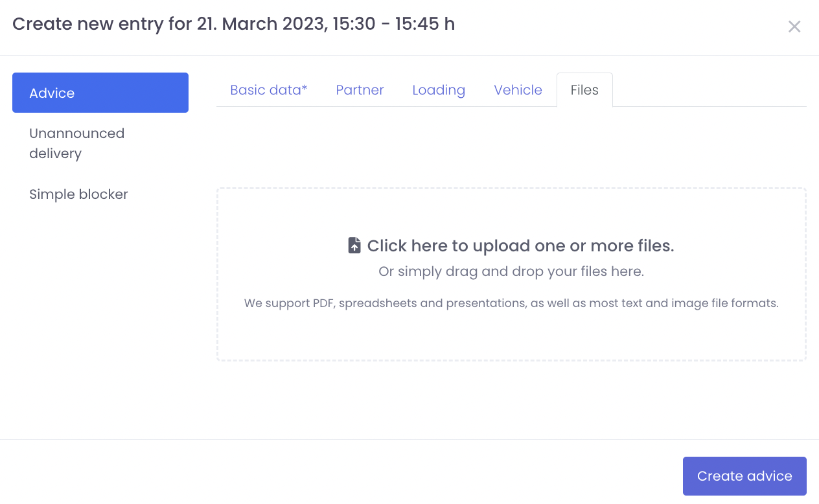
Task: Click the drag and drop hint text
Action: point(511,271)
